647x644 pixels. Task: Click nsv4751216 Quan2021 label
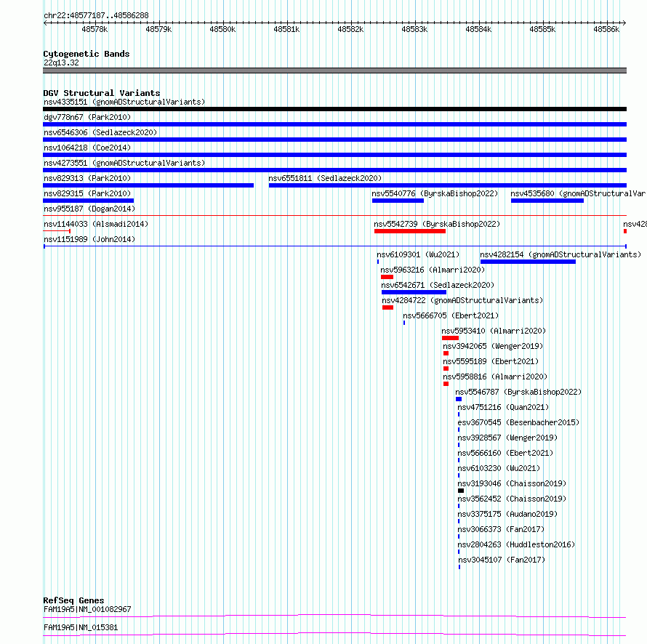pos(503,407)
